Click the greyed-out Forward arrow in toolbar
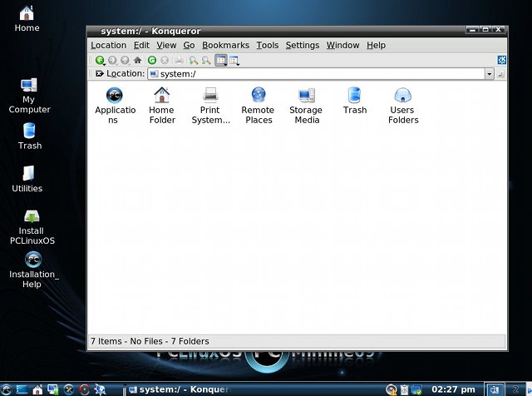The height and width of the screenshot is (396, 532). tap(112, 61)
